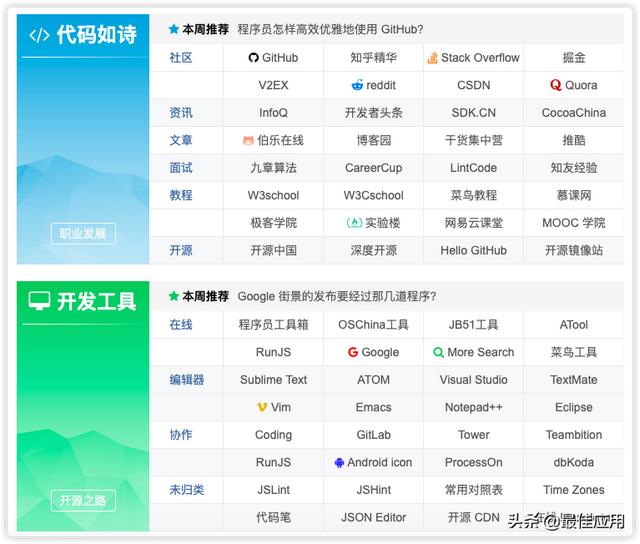The height and width of the screenshot is (544, 640).
Task: Visit the LintCode link
Action: [473, 168]
